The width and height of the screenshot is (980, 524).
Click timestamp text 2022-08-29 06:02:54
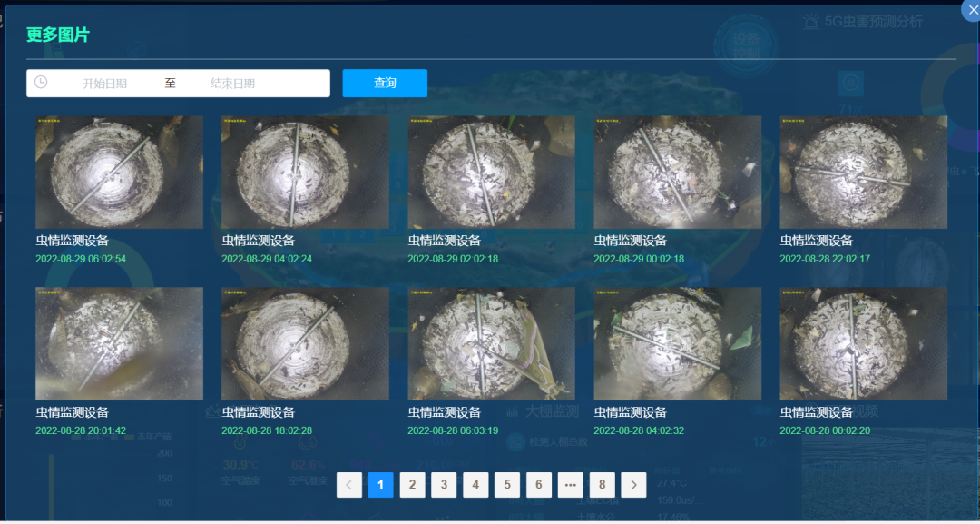(x=81, y=259)
